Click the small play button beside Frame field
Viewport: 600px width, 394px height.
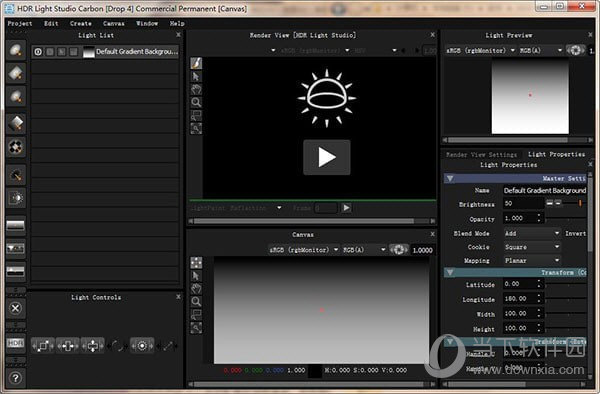pyautogui.click(x=346, y=208)
